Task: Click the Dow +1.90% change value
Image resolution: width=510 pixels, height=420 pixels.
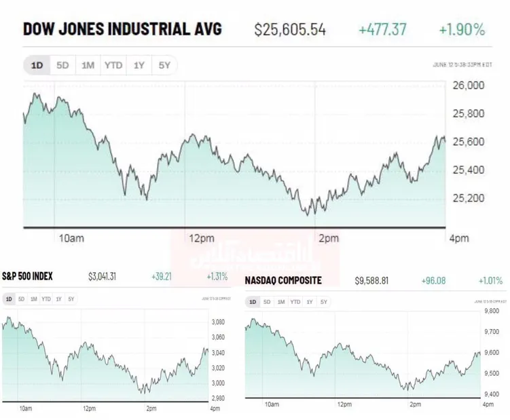Action: coord(462,30)
